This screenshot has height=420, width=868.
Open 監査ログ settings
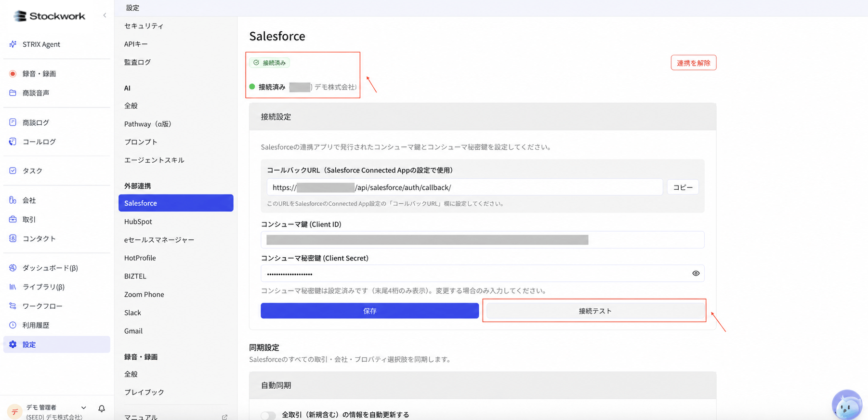137,62
